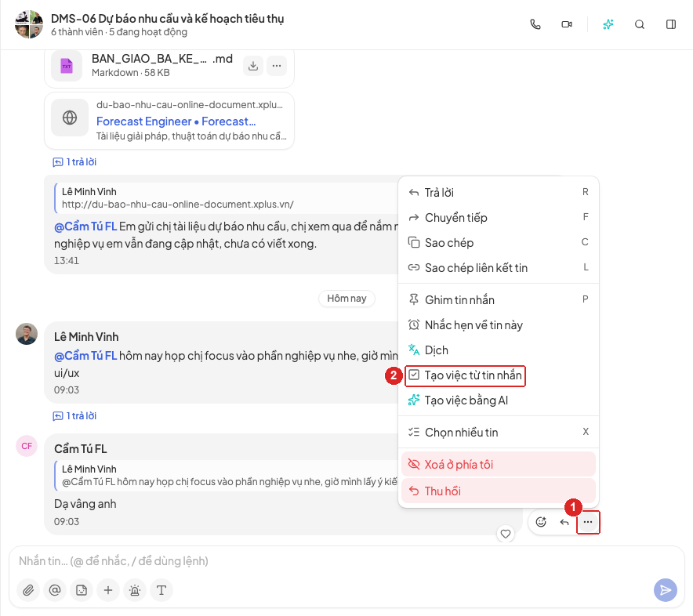Screen dimensions: 693x616
Task: Click the quick reply arrow beside emoji button
Action: pos(564,522)
